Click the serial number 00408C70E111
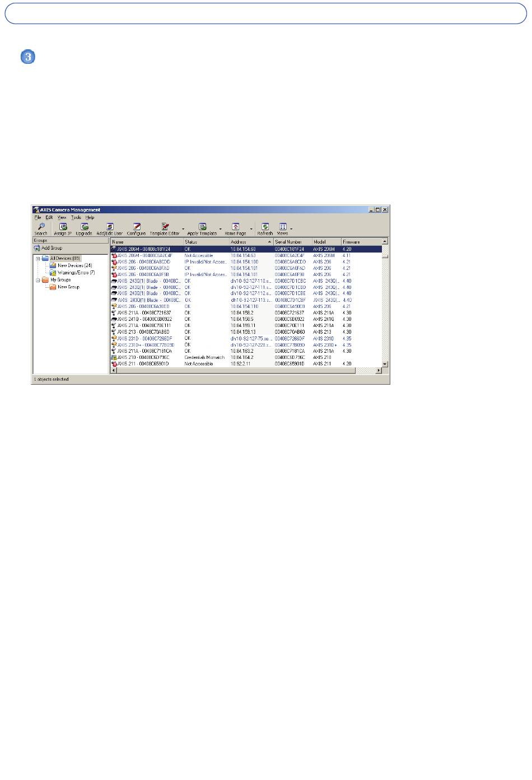 [x=290, y=325]
